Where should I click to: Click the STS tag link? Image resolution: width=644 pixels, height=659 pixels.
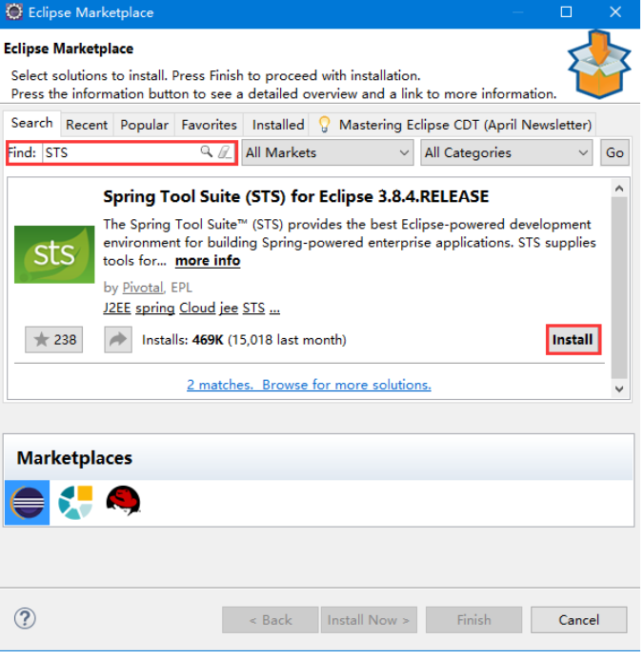click(x=254, y=310)
